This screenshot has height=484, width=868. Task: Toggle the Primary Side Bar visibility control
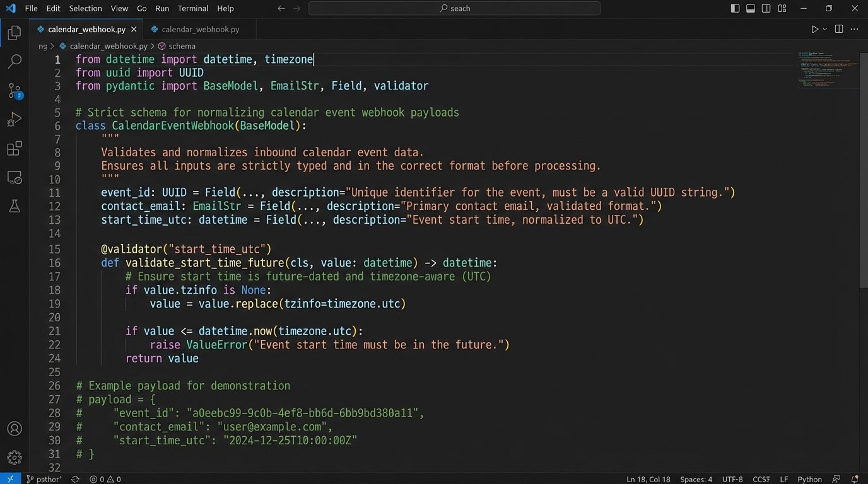734,8
